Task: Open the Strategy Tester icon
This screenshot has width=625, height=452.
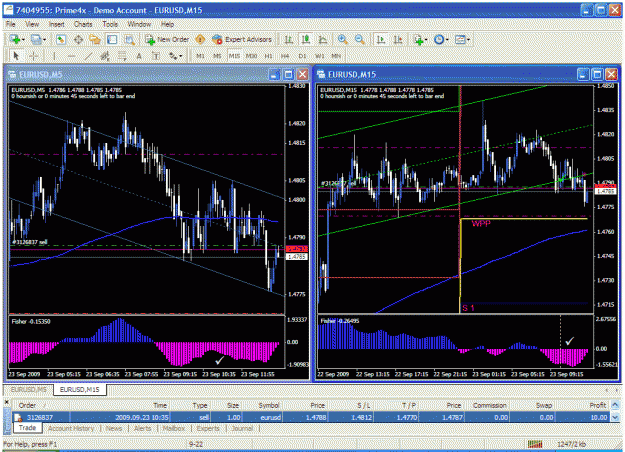Action: pyautogui.click(x=129, y=39)
